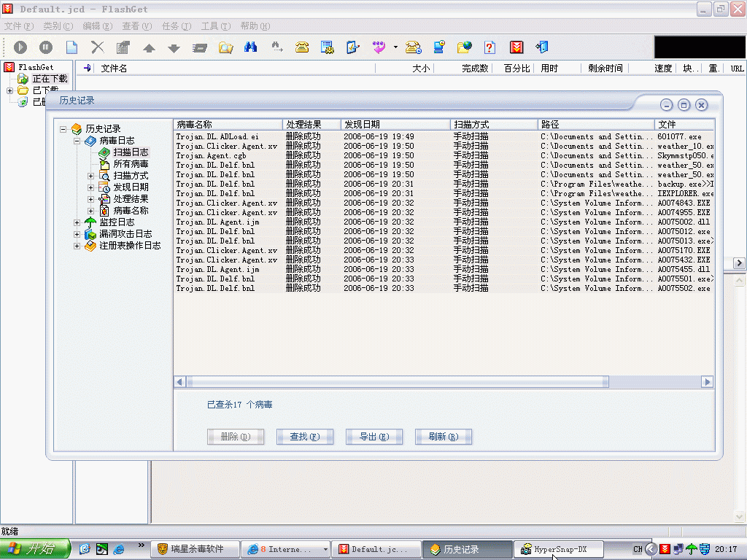Screen dimensions: 747x560
Task: Switch to 瑞星杀毒软件 in the taskbar
Action: point(196,549)
